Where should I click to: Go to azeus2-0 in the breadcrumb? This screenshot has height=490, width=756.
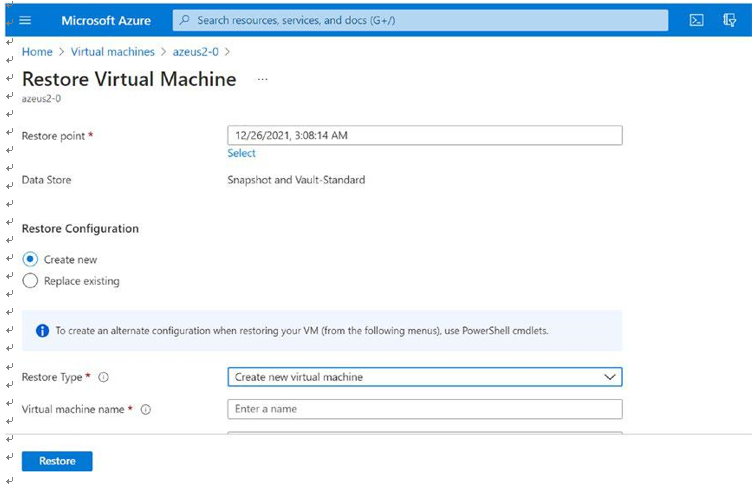coord(195,52)
